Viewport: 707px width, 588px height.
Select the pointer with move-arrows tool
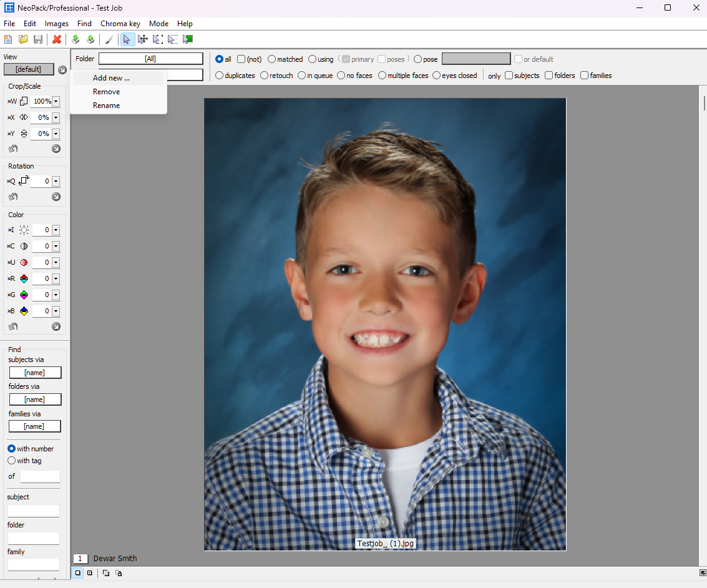(142, 40)
